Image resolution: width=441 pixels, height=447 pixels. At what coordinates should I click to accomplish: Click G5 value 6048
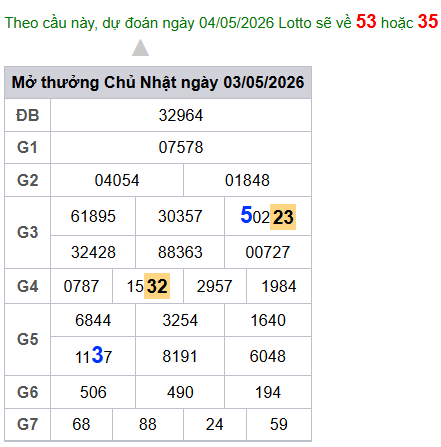tap(268, 356)
